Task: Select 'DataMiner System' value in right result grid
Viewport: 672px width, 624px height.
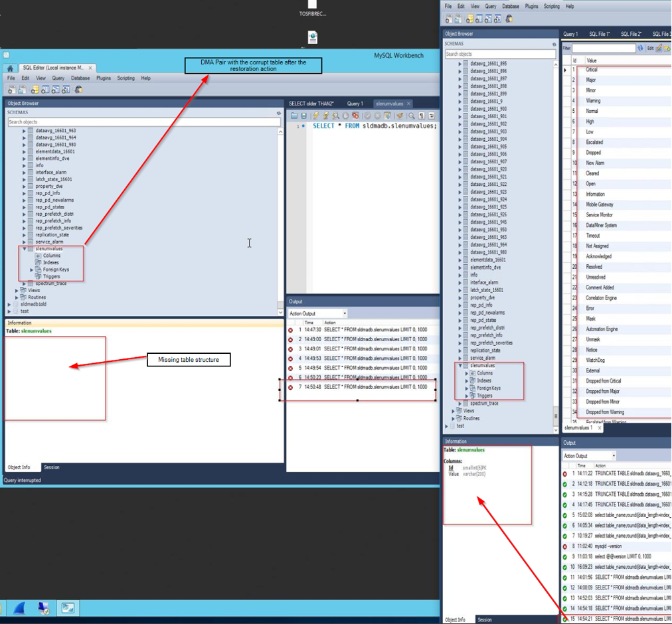Action: pos(602,226)
